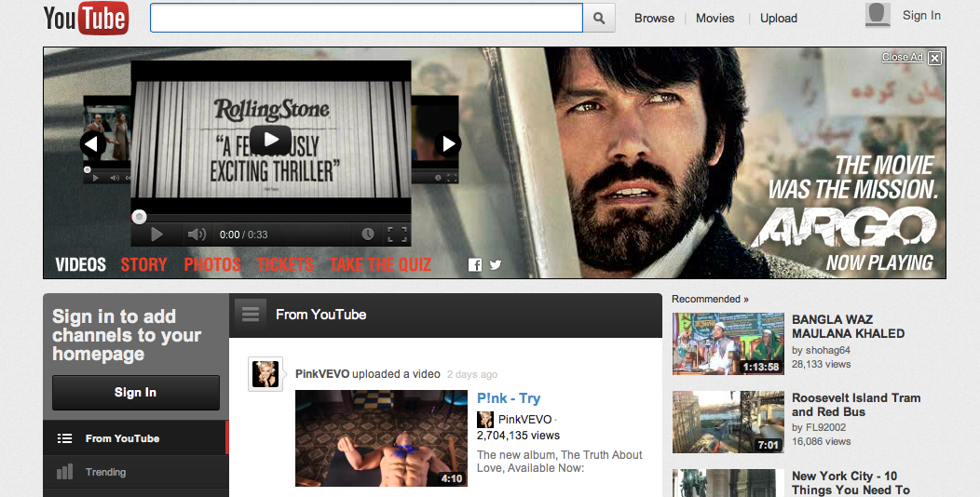The width and height of the screenshot is (980, 497).
Task: Click the search magnifier button
Action: (599, 18)
